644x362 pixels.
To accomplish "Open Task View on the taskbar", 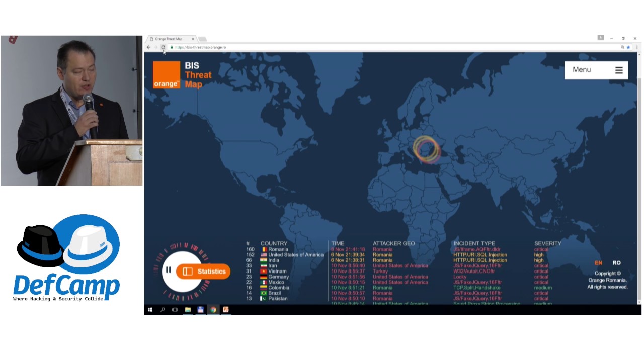I will [175, 310].
